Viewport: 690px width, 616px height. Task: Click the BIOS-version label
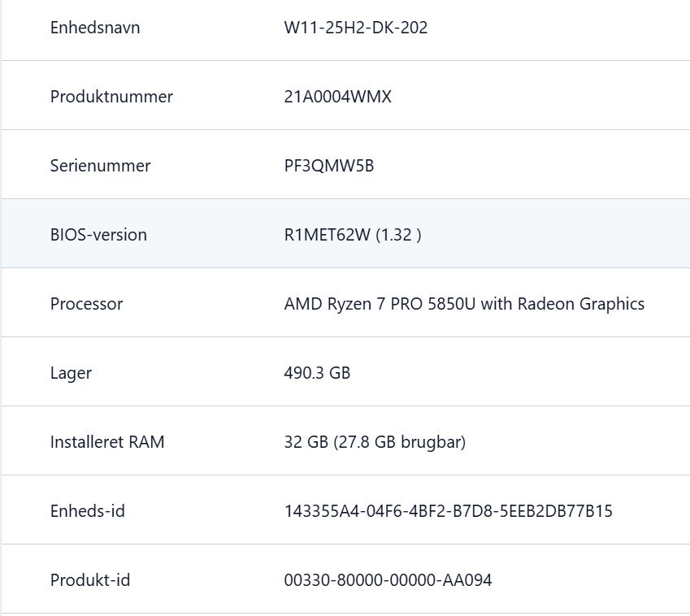[98, 235]
